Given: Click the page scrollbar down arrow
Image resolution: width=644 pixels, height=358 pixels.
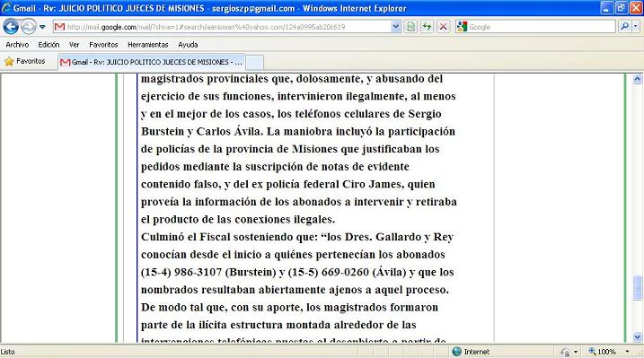Looking at the screenshot, I should [x=638, y=337].
